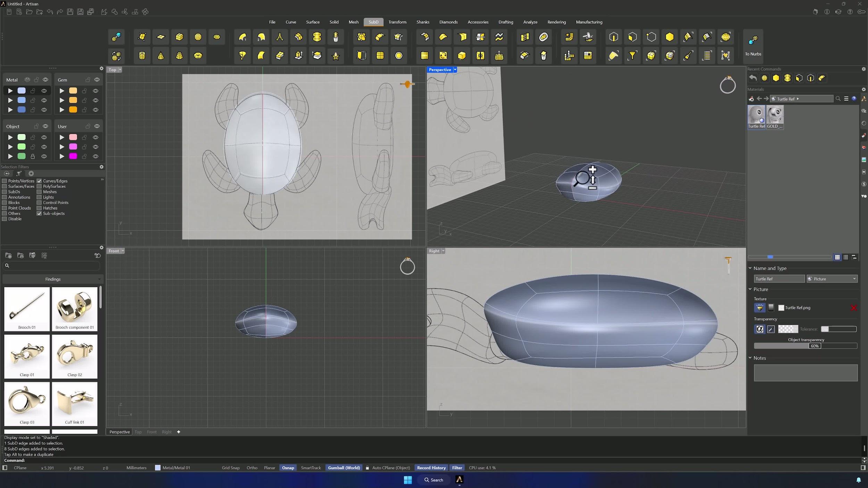Open file using the folder icon in top toolbar
Screen dimensions: 868x488
[30, 12]
